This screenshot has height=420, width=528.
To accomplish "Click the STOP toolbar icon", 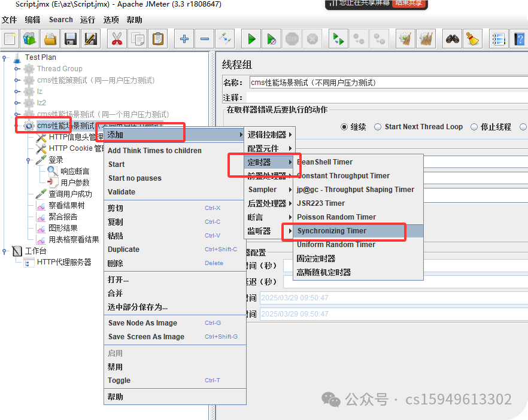I will click(x=292, y=39).
